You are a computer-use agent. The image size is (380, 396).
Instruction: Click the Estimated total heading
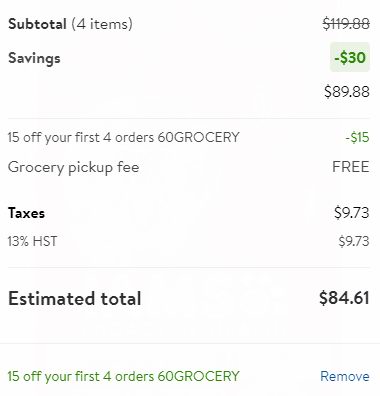pos(75,298)
